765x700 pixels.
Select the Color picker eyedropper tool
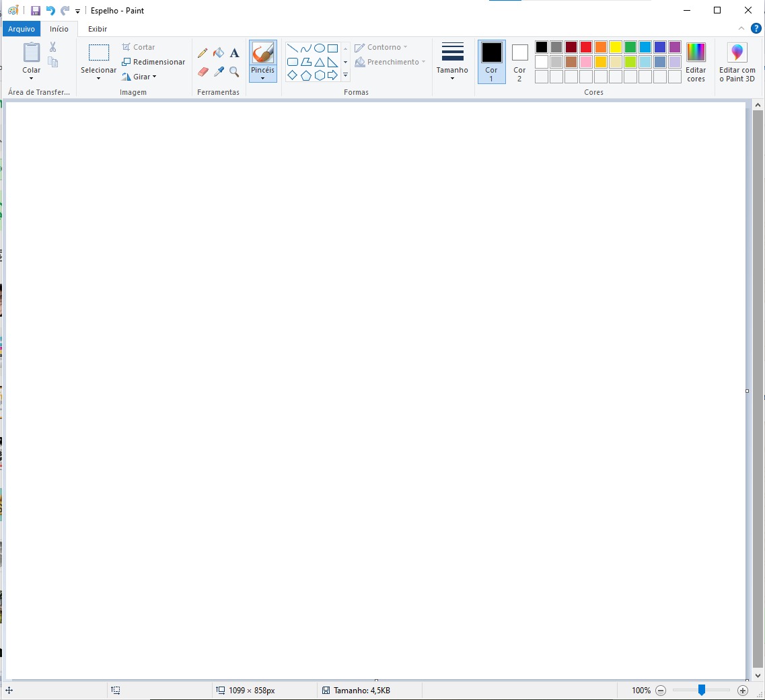click(219, 71)
